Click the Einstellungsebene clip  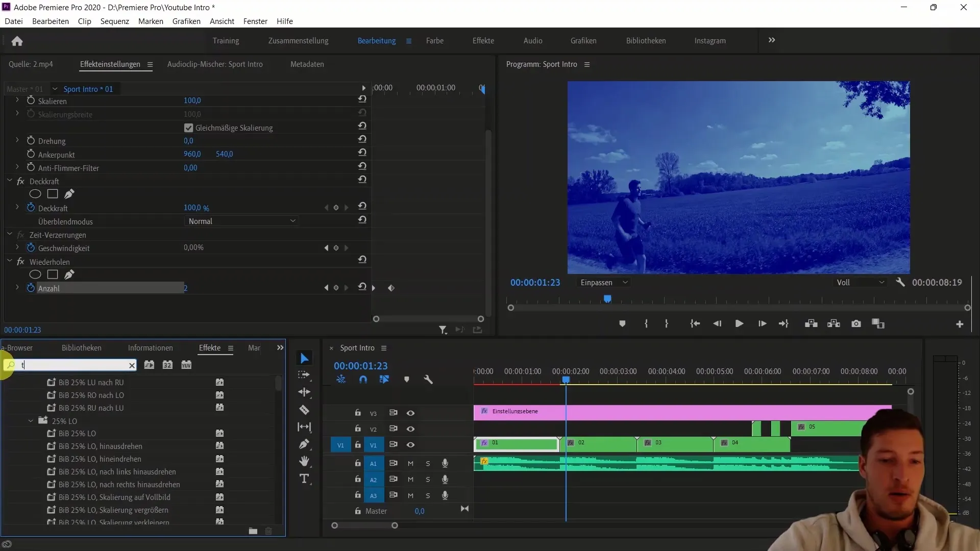click(x=682, y=412)
